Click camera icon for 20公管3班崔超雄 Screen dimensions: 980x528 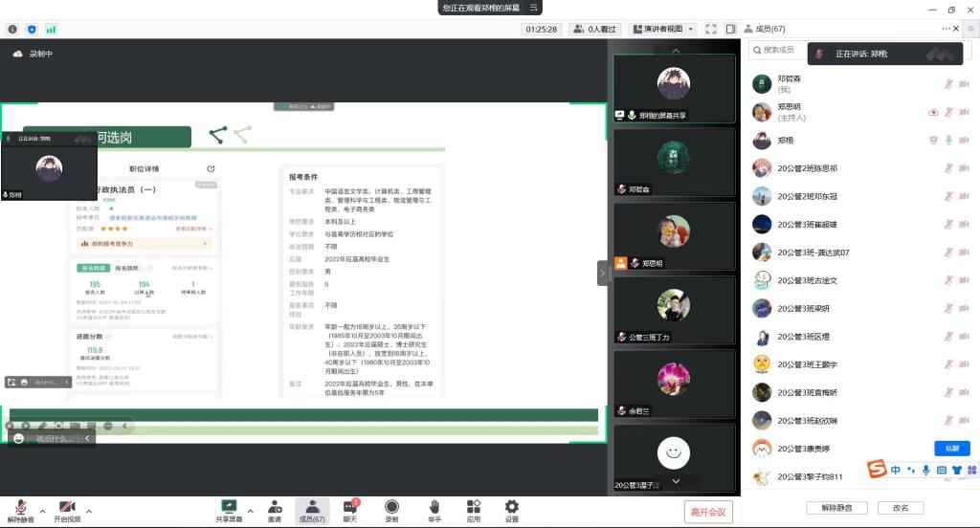pyautogui.click(x=964, y=225)
